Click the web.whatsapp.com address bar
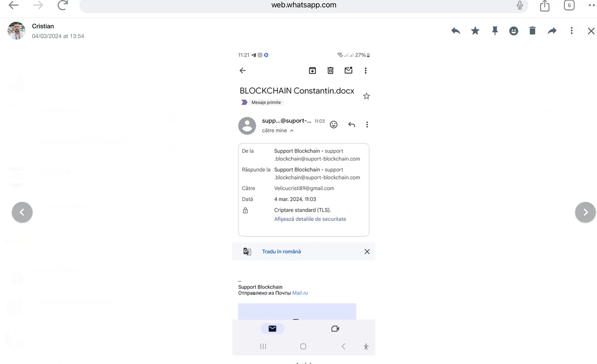Screen dimensions: 597x364 304,5
